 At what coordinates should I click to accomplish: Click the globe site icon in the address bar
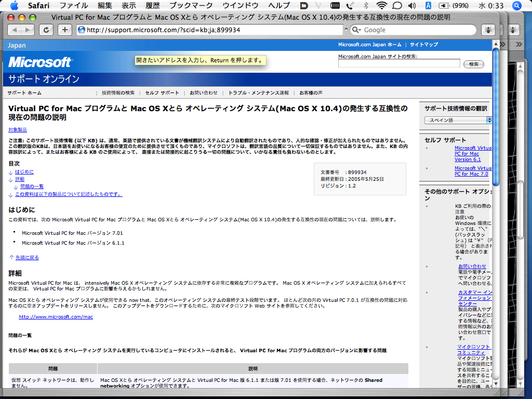pyautogui.click(x=82, y=30)
